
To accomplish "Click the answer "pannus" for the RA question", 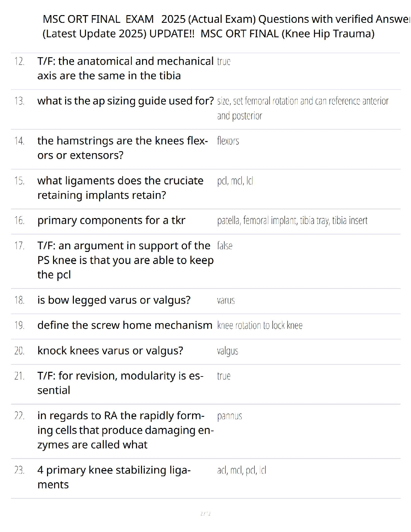I will click(x=229, y=416).
